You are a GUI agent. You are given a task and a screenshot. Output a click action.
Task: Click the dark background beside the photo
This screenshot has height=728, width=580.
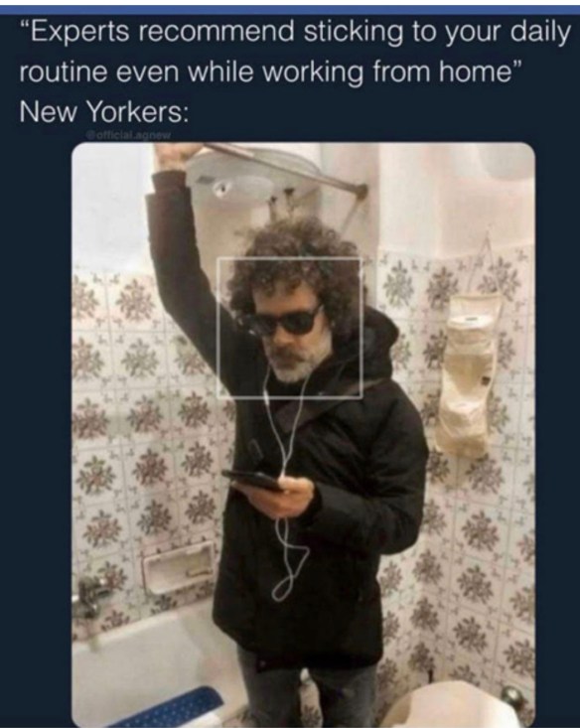tap(35, 418)
